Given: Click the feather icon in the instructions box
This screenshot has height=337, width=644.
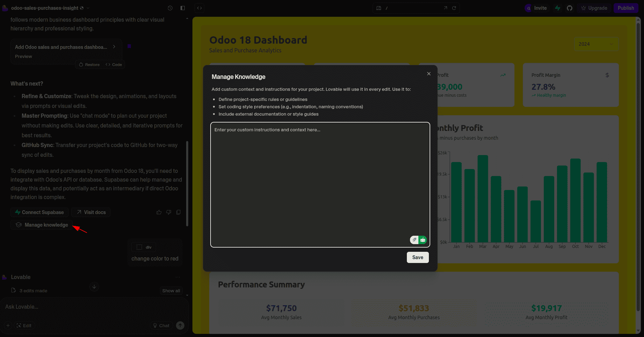Looking at the screenshot, I should (x=414, y=240).
